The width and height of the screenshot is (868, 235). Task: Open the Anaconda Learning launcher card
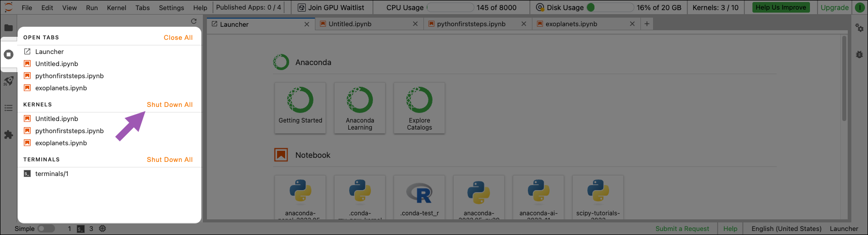[x=360, y=108]
